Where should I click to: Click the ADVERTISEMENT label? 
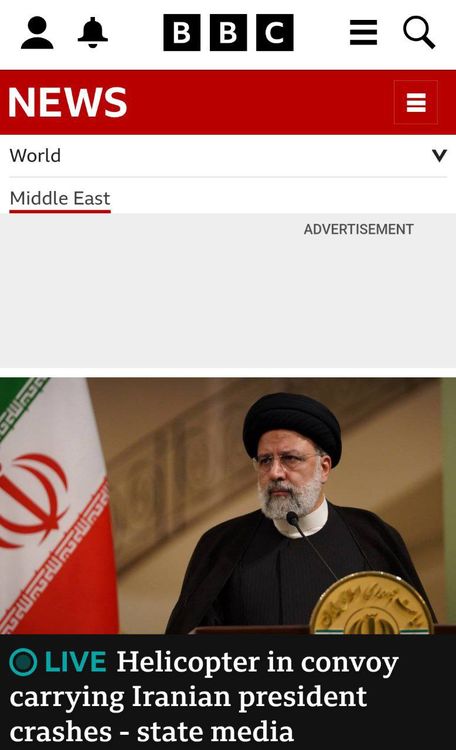[358, 229]
